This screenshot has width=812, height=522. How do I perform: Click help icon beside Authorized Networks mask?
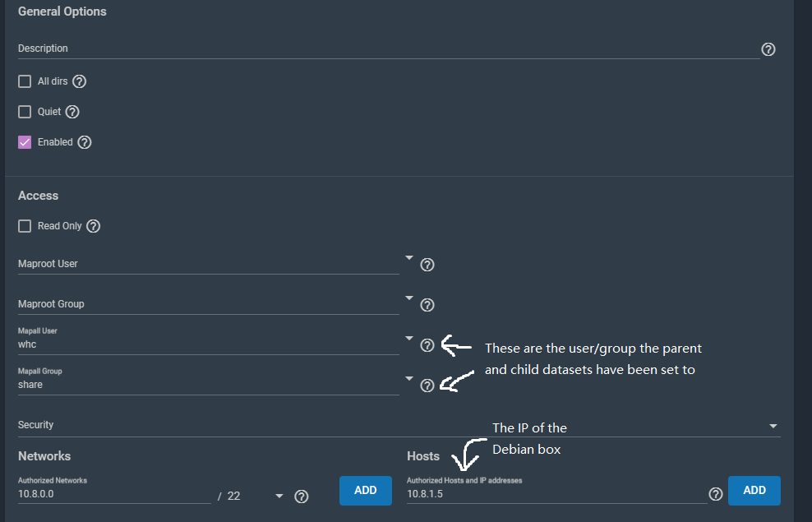(x=302, y=497)
